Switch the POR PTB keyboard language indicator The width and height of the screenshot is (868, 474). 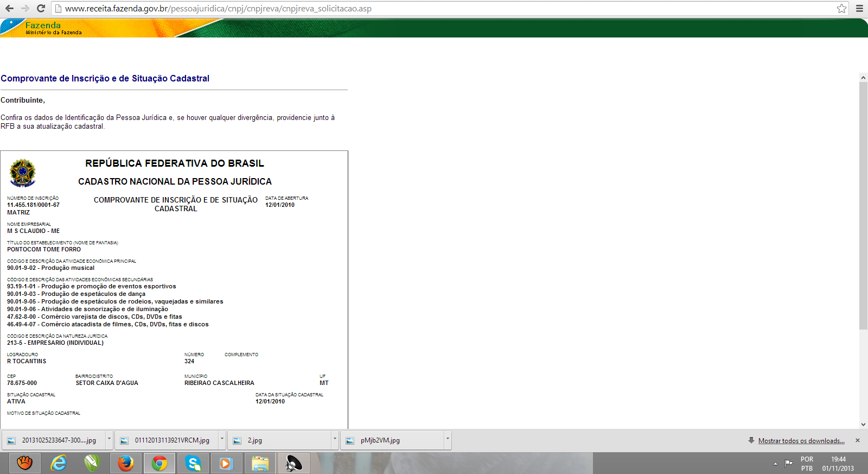807,464
